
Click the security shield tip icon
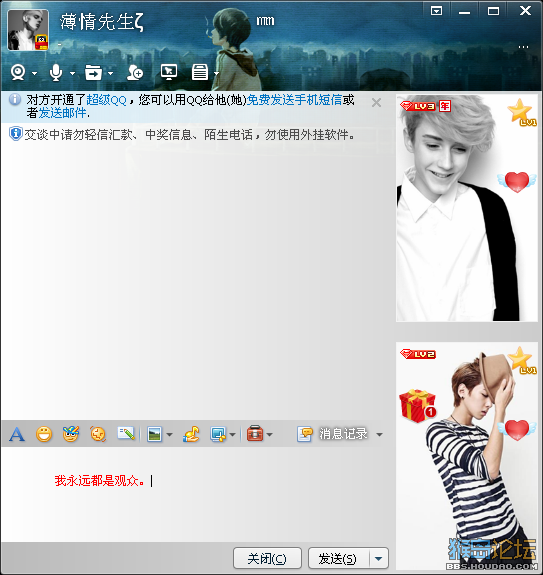click(x=15, y=133)
